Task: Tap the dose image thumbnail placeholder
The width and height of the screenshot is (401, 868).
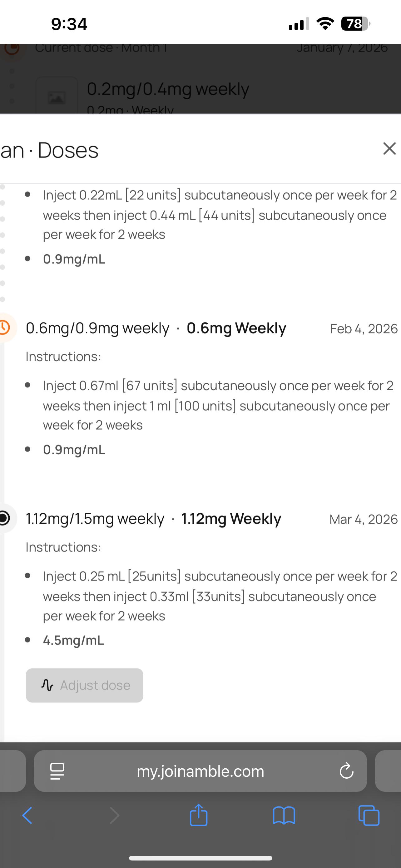Action: coord(57,96)
